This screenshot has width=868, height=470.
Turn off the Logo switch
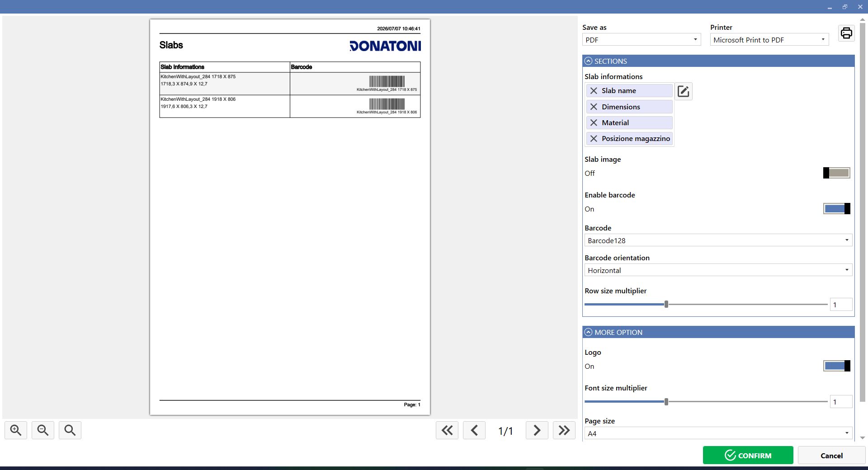pyautogui.click(x=836, y=366)
